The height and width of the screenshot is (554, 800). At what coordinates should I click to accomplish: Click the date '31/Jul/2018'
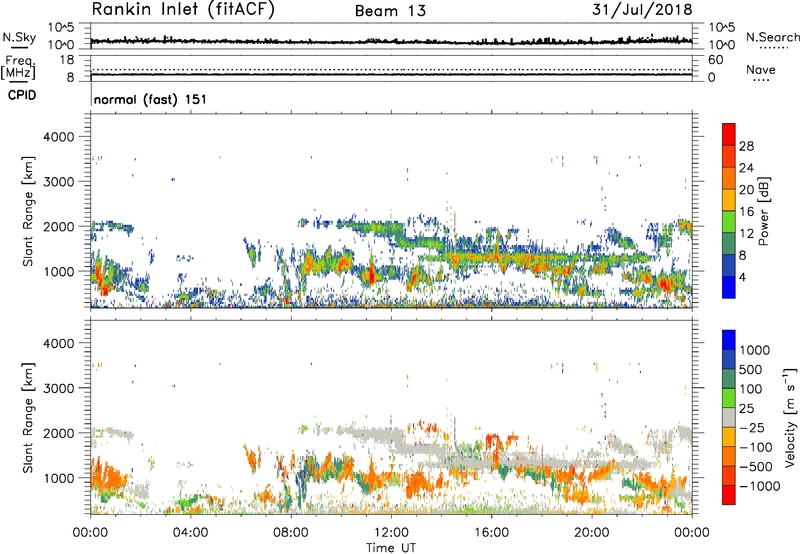point(642,10)
